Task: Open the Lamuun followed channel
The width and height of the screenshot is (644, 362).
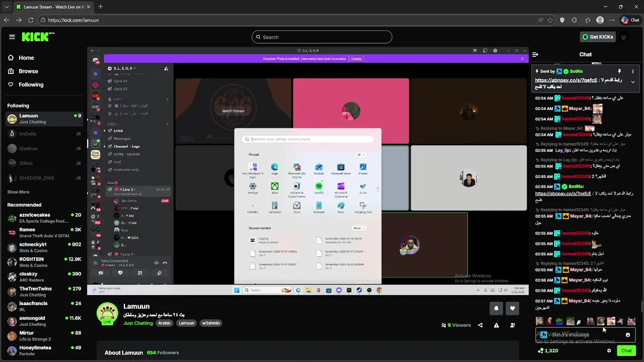Action: click(44, 119)
